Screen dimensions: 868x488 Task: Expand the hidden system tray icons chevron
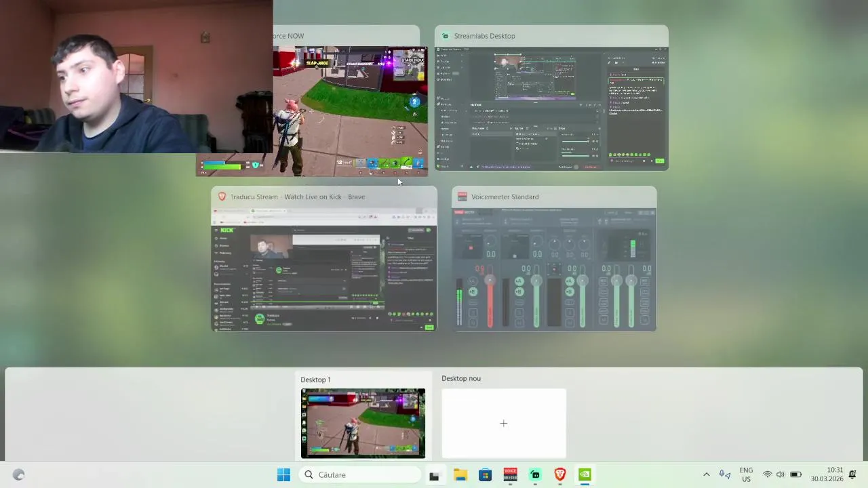(706, 475)
